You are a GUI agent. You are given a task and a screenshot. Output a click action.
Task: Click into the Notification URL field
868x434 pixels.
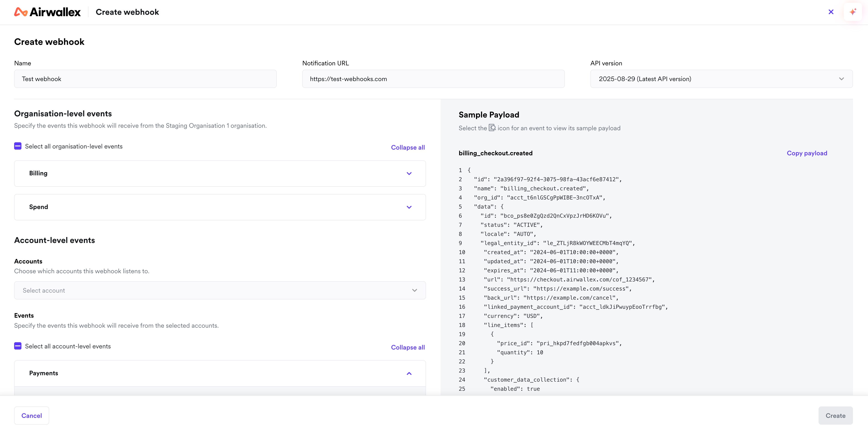433,79
